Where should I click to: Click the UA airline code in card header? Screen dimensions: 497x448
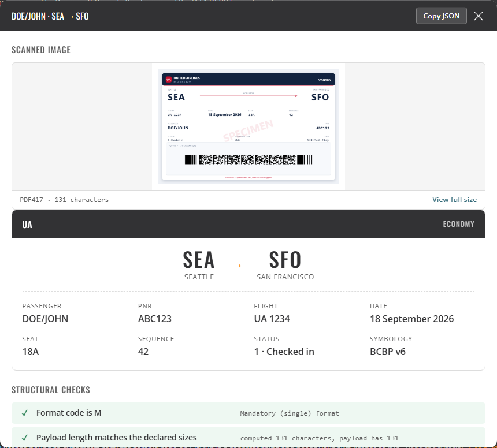[27, 225]
